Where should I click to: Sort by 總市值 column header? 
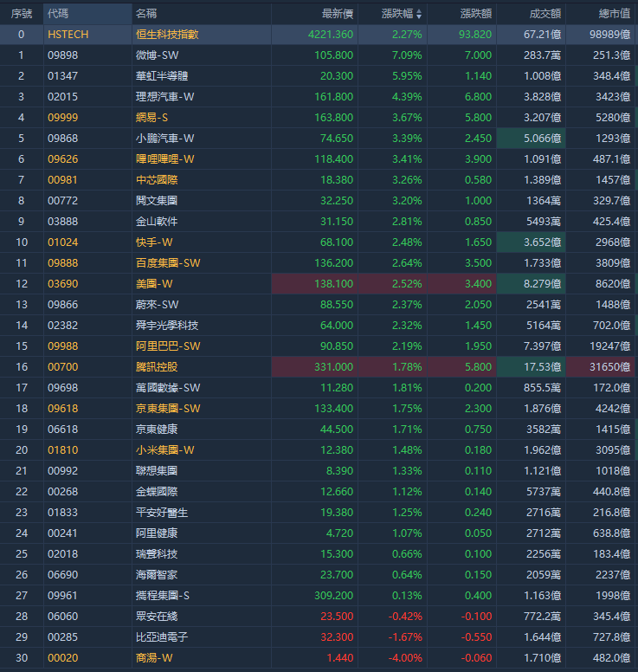pos(615,14)
